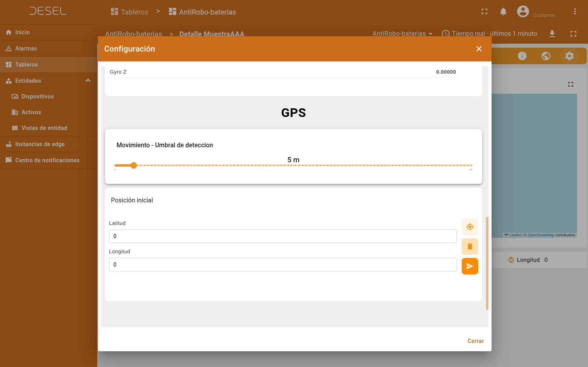Image resolution: width=588 pixels, height=367 pixels.
Task: Send the position using the orange send icon
Action: click(470, 266)
